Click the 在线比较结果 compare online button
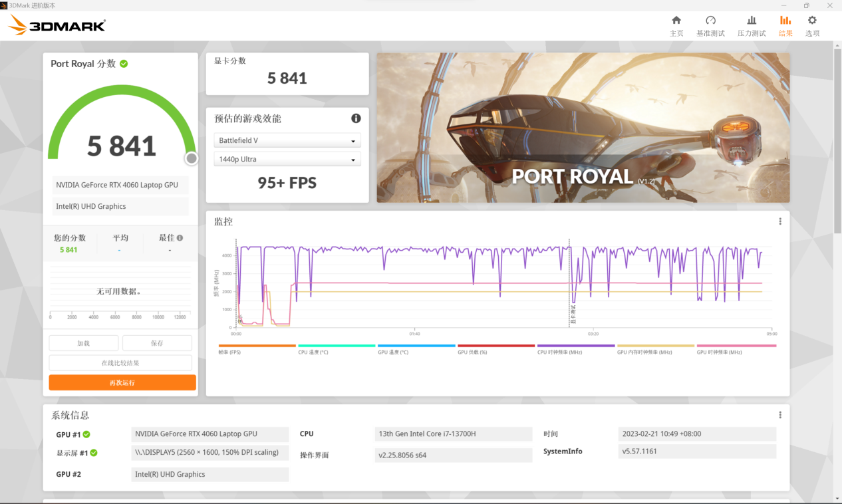 [120, 363]
